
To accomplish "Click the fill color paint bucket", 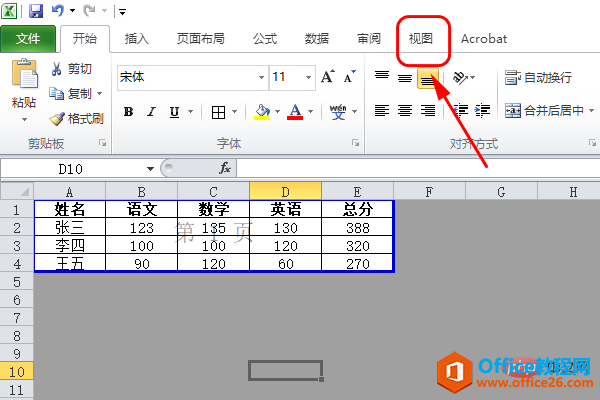I will click(x=262, y=111).
